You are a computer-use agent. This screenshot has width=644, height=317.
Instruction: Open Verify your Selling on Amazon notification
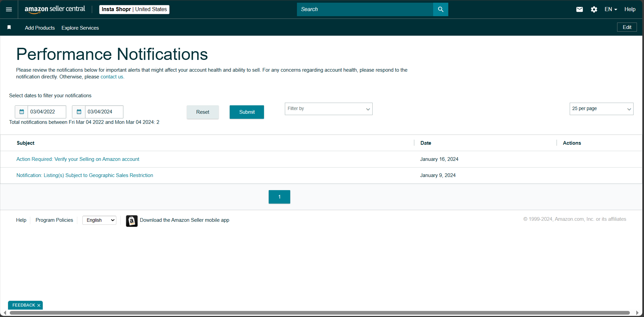coord(78,159)
